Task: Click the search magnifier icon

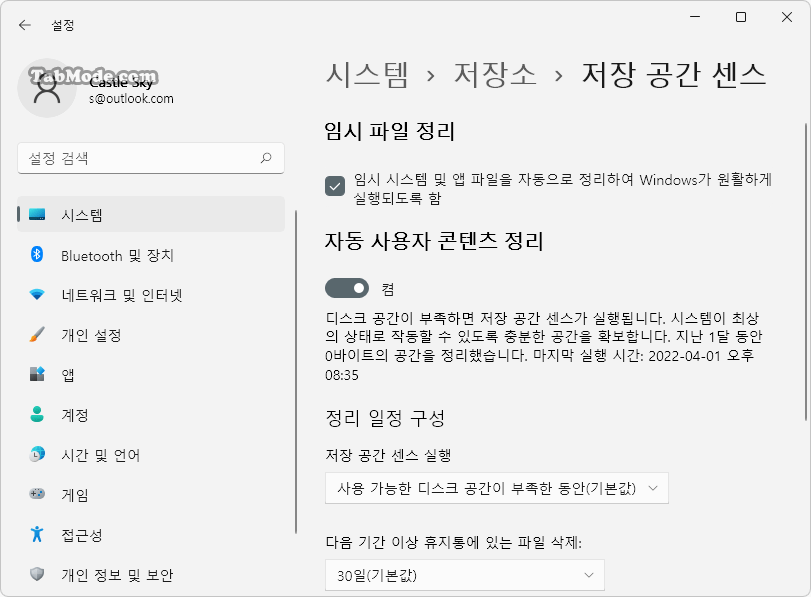Action: 266,158
